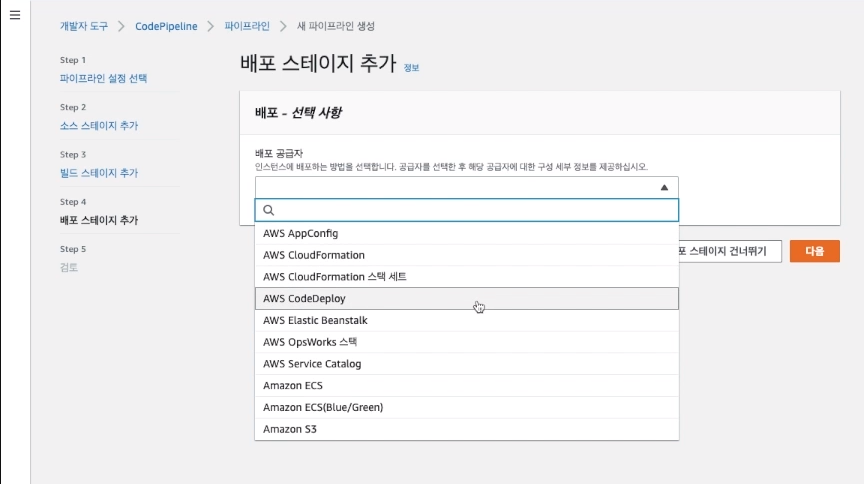Select AWS AppConfig option

pos(467,233)
